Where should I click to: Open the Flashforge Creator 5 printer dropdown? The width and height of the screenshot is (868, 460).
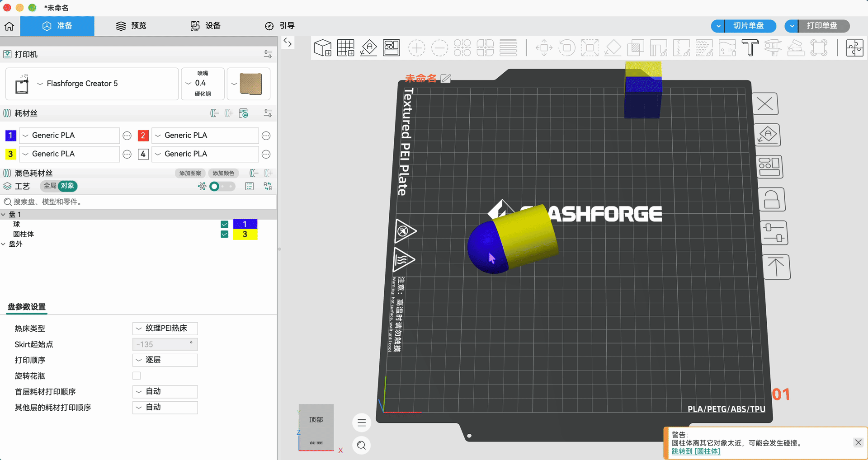point(92,84)
